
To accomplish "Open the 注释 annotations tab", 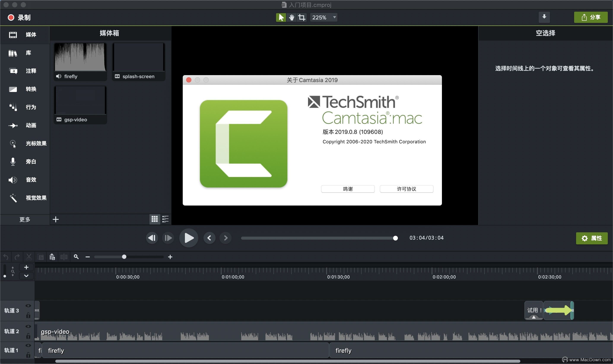I will pyautogui.click(x=25, y=71).
